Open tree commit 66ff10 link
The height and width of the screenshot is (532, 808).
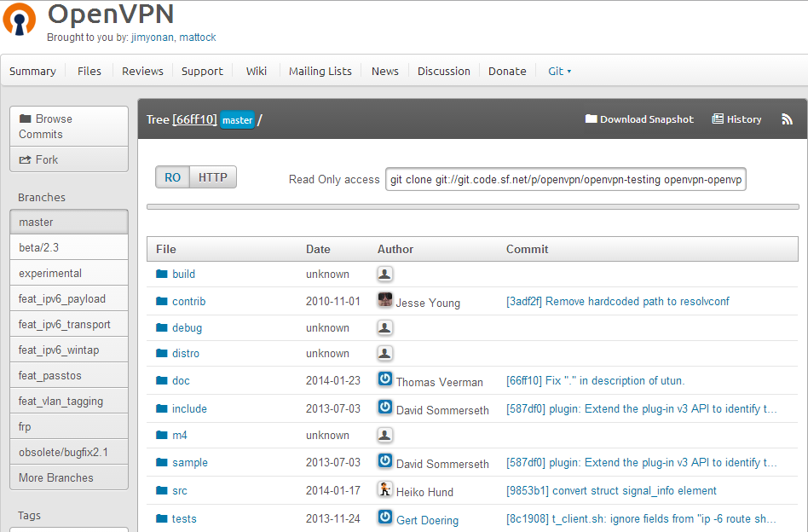(194, 119)
